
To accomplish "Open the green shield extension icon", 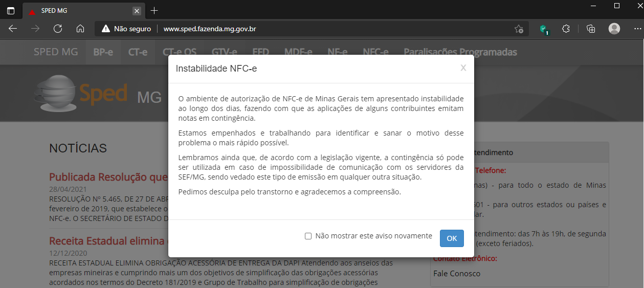I will (544, 29).
